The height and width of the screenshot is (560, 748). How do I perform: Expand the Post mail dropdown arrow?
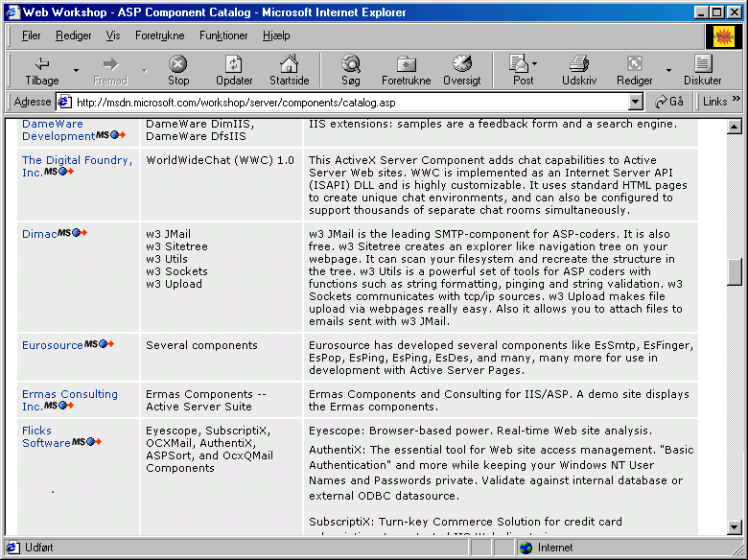(x=534, y=63)
